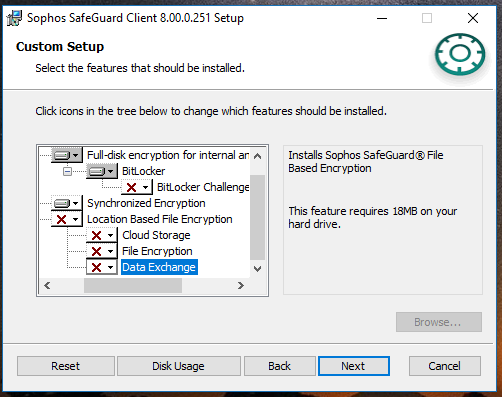Viewport: 502px width, 397px height.
Task: Select the Data Exchange tree item
Action: tap(159, 267)
